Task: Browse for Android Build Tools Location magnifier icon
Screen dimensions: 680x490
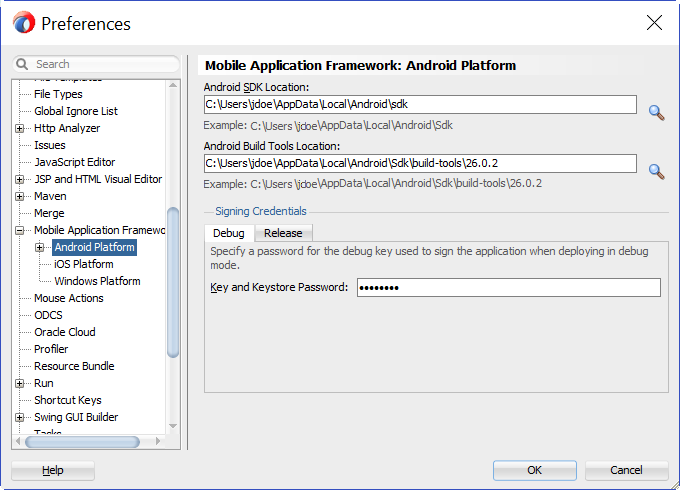Action: [657, 172]
